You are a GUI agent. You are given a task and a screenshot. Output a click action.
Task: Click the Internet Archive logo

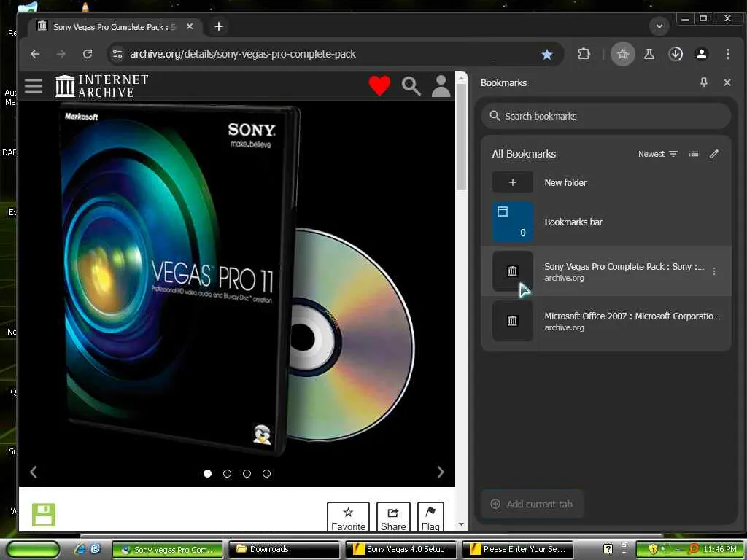[x=101, y=86]
